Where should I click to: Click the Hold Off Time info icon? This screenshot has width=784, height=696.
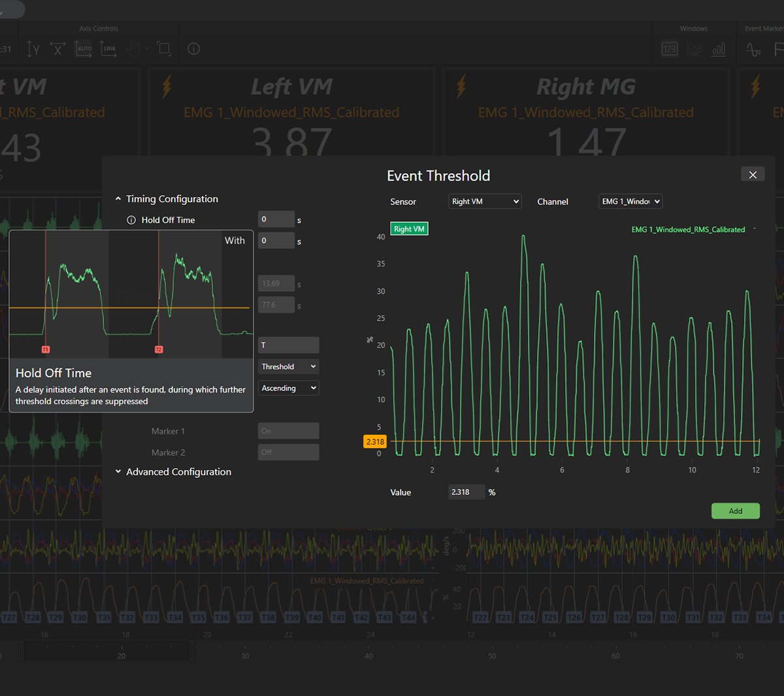tap(131, 220)
